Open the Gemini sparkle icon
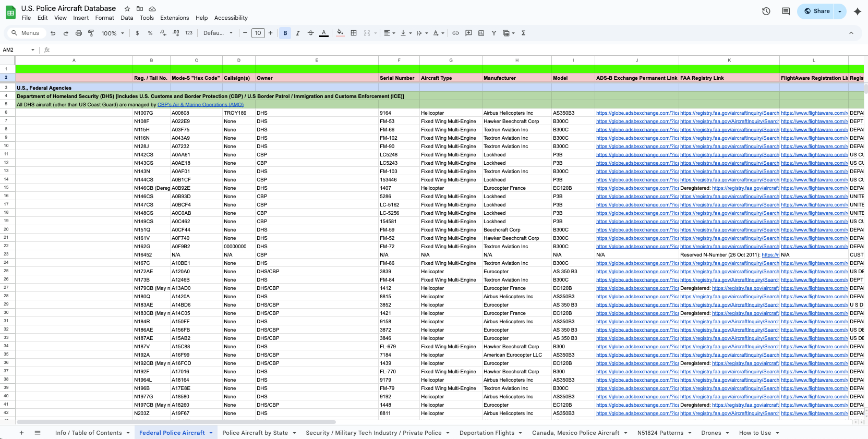This screenshot has width=868, height=439. click(x=858, y=11)
